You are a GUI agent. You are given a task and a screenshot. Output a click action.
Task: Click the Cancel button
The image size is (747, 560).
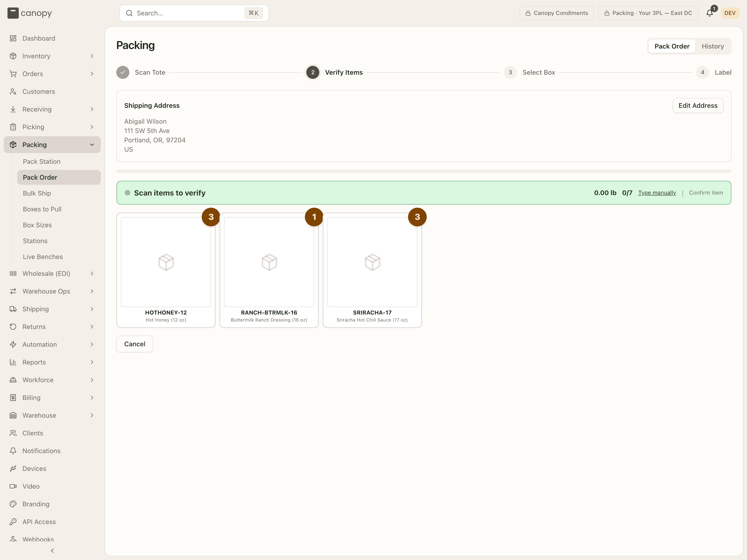[x=135, y=344]
